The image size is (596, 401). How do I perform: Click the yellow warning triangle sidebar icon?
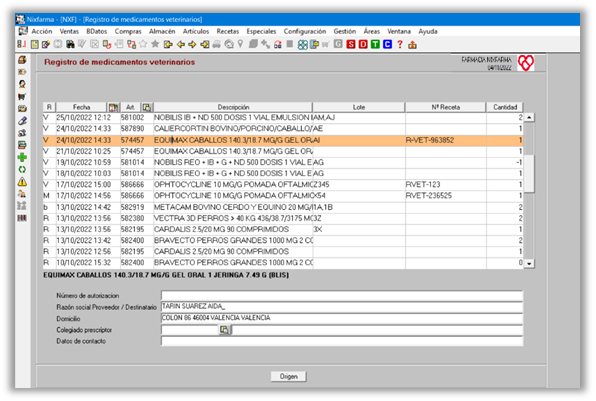click(22, 182)
